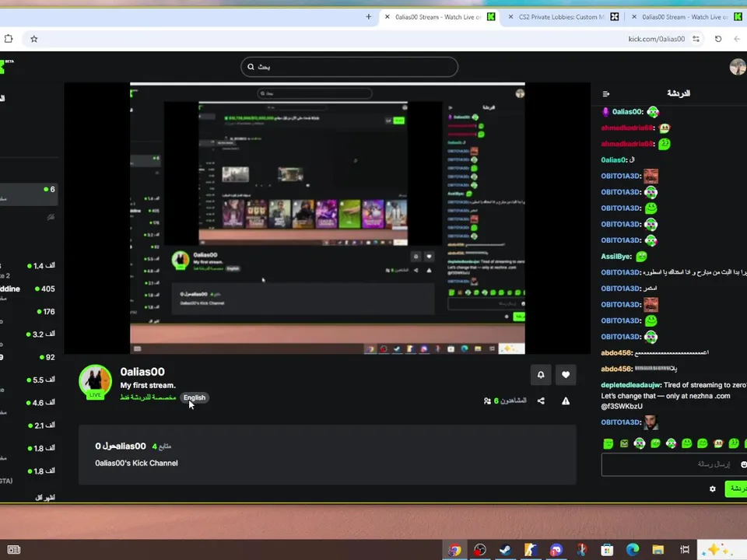This screenshot has width=747, height=560.
Task: Open the green chat-only category link
Action: click(x=148, y=397)
